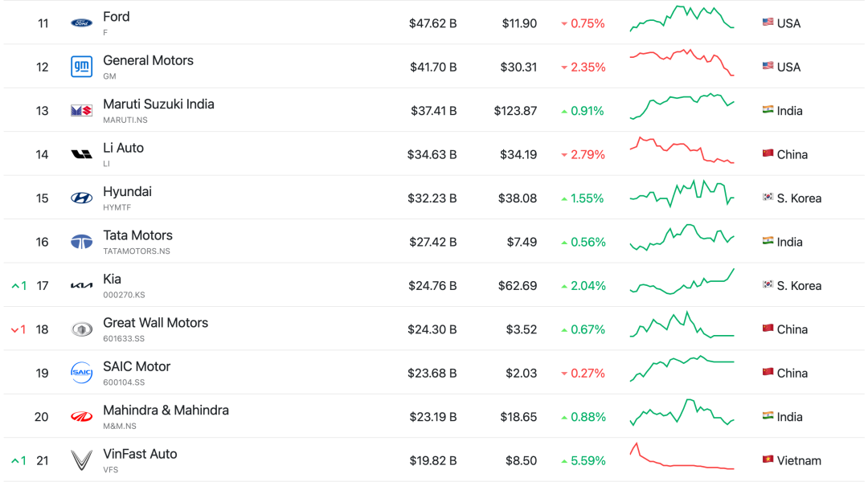Click the Tata Motors logo icon
The image size is (868, 482).
[81, 242]
